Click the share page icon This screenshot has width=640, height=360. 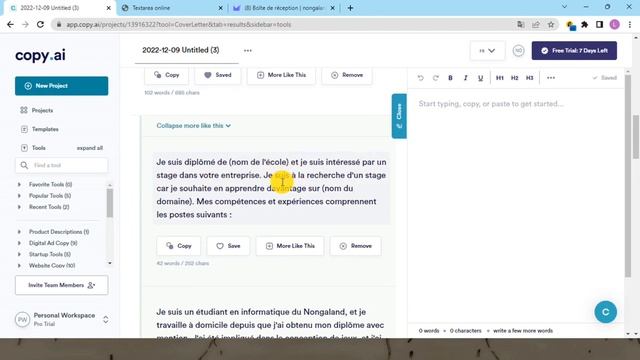point(536,24)
